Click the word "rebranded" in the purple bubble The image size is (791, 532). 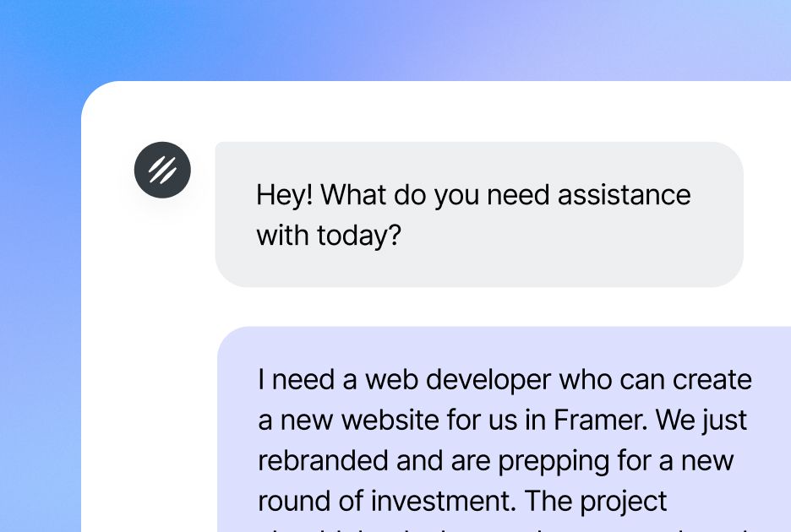(324, 460)
